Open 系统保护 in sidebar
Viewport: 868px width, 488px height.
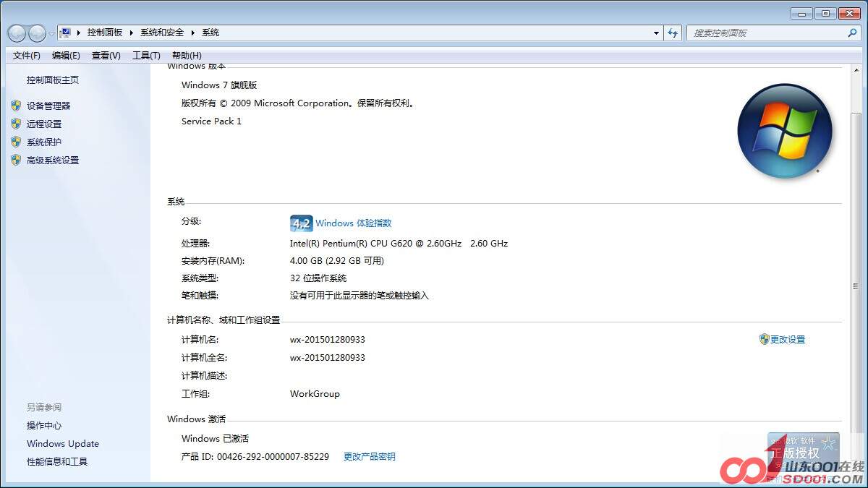(x=44, y=142)
